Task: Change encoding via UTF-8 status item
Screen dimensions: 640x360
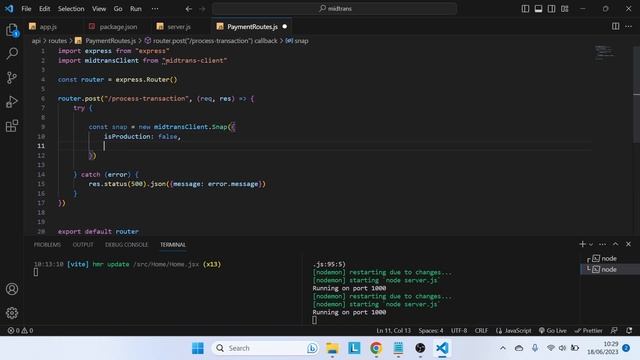Action: point(459,331)
